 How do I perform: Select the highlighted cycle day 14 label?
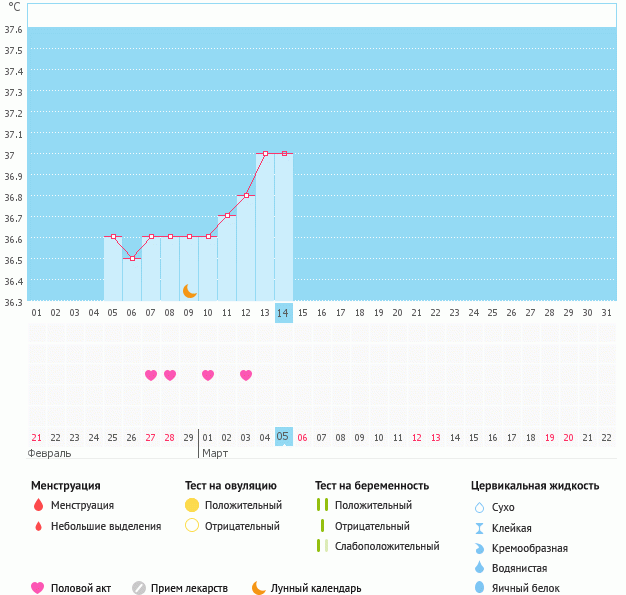pyautogui.click(x=284, y=312)
